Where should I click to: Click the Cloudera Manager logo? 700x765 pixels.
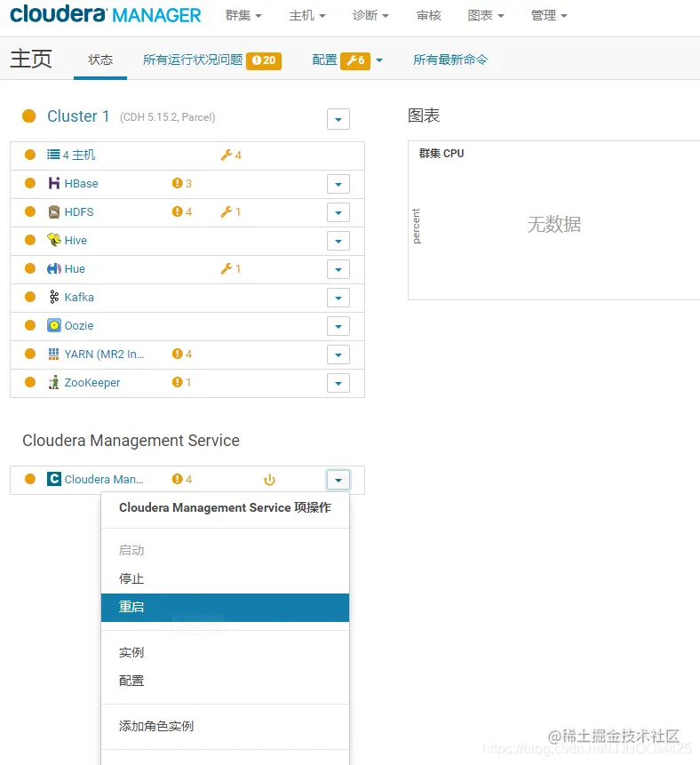106,14
